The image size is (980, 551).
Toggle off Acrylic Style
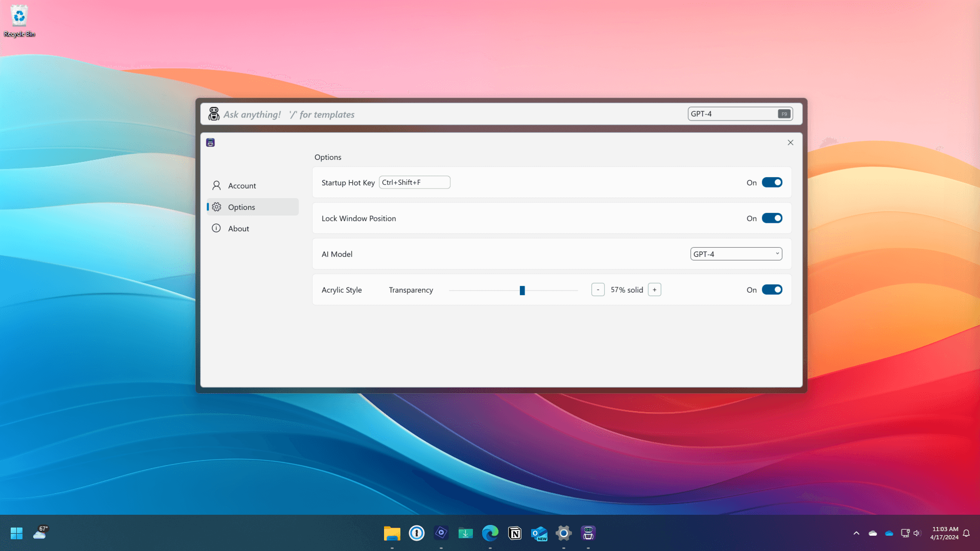tap(772, 290)
